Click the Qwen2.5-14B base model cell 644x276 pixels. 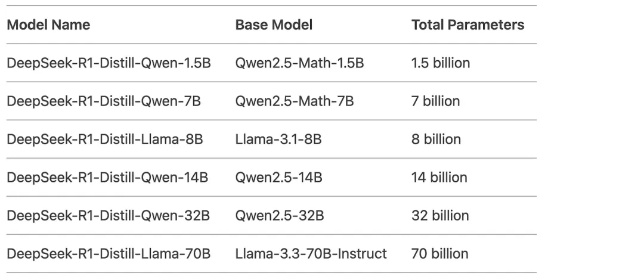click(x=279, y=178)
